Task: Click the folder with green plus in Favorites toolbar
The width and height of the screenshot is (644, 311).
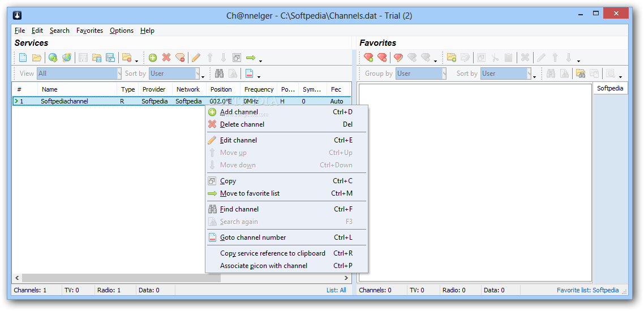Action: (452, 58)
